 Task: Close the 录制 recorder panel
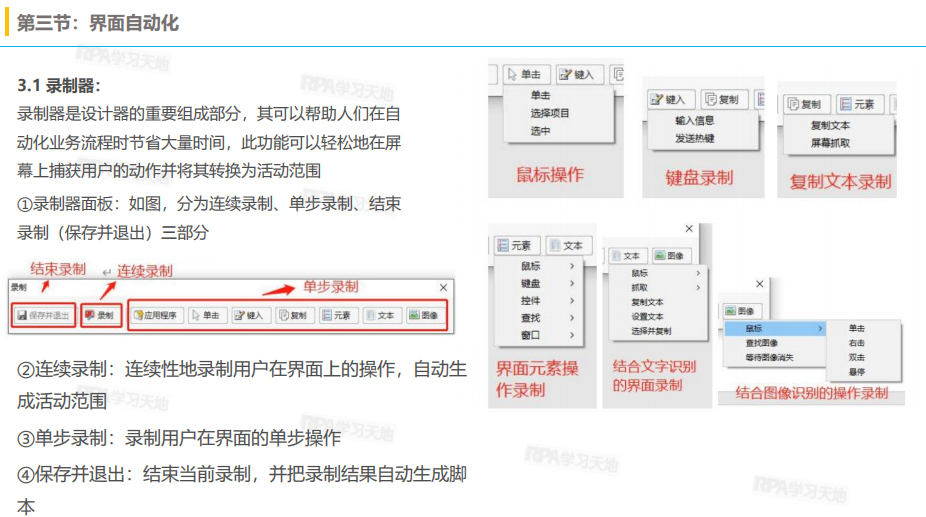tap(444, 287)
